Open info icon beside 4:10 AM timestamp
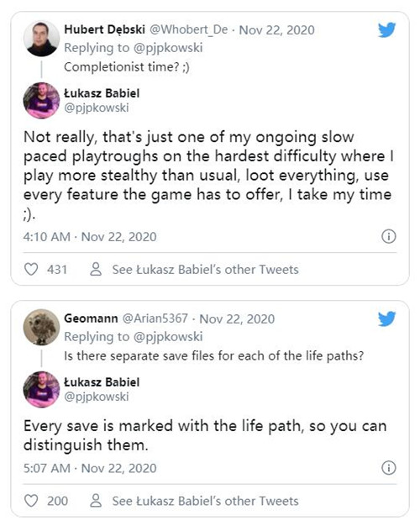 click(x=388, y=236)
